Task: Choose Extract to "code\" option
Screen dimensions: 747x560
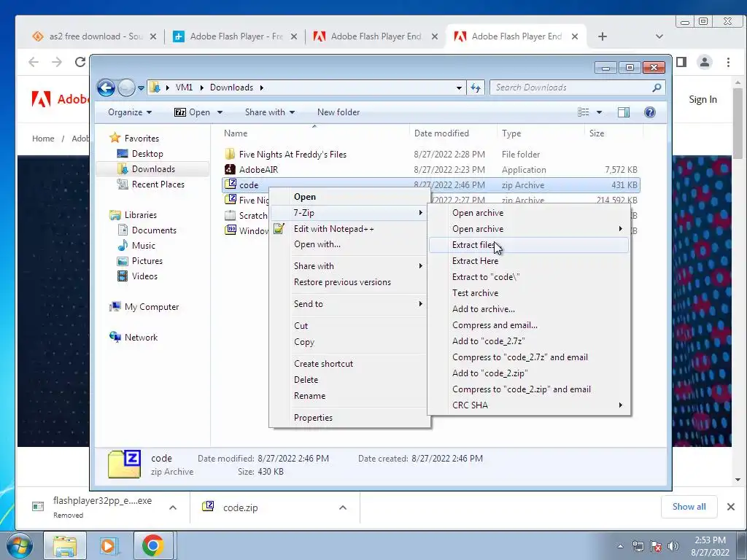Action: point(529,276)
